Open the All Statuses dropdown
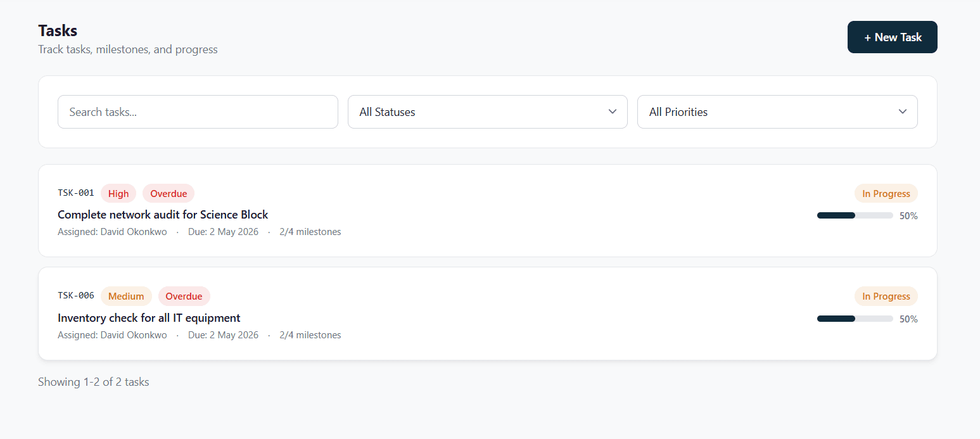Screen dimensions: 980x439 (x=487, y=112)
